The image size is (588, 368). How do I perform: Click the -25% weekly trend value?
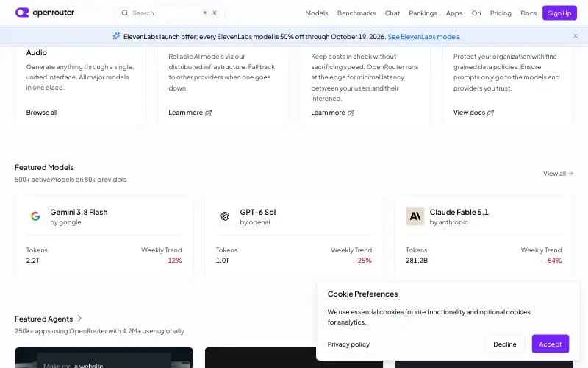click(x=363, y=261)
